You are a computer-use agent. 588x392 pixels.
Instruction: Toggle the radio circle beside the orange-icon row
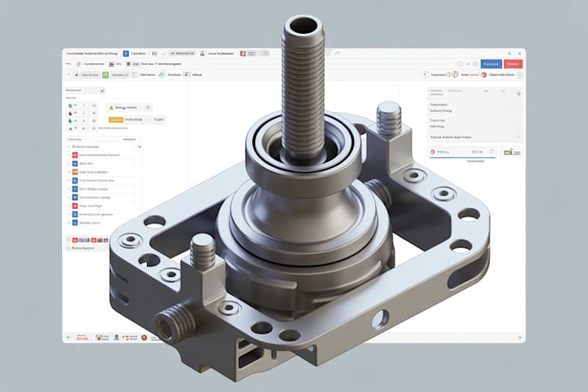coord(68,172)
